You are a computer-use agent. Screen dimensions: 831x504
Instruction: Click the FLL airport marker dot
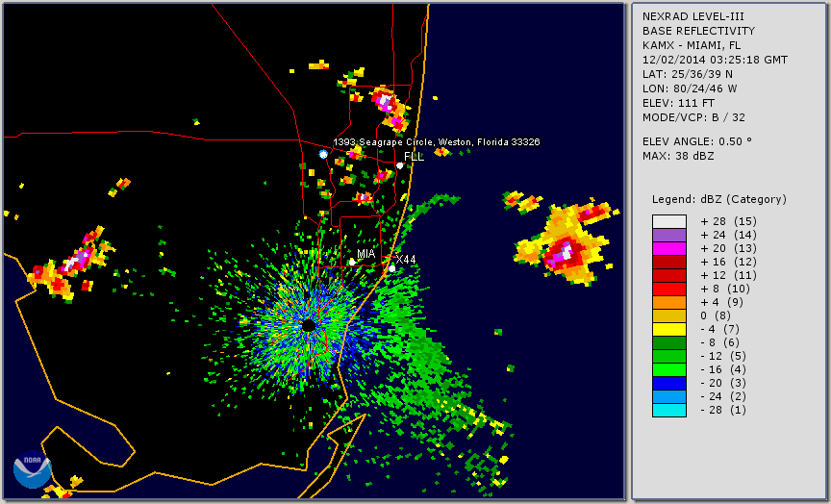tap(400, 165)
